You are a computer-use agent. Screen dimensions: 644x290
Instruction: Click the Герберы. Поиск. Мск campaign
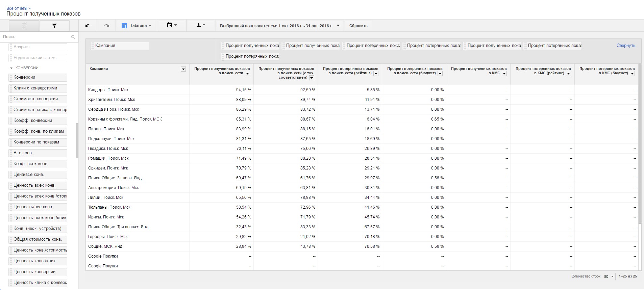[108, 237]
